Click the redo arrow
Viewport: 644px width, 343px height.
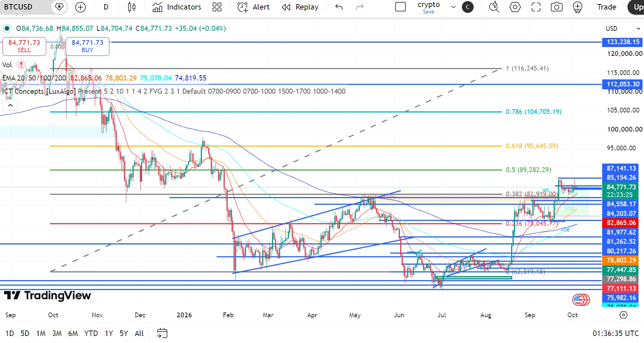(360, 7)
